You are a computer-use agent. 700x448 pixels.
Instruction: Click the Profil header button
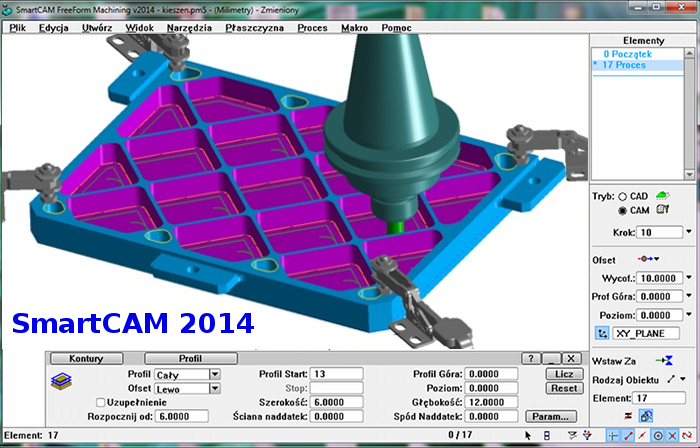tap(191, 358)
